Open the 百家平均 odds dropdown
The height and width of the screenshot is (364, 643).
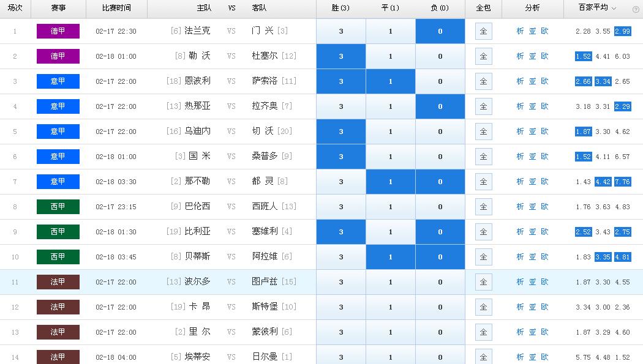tap(597, 8)
